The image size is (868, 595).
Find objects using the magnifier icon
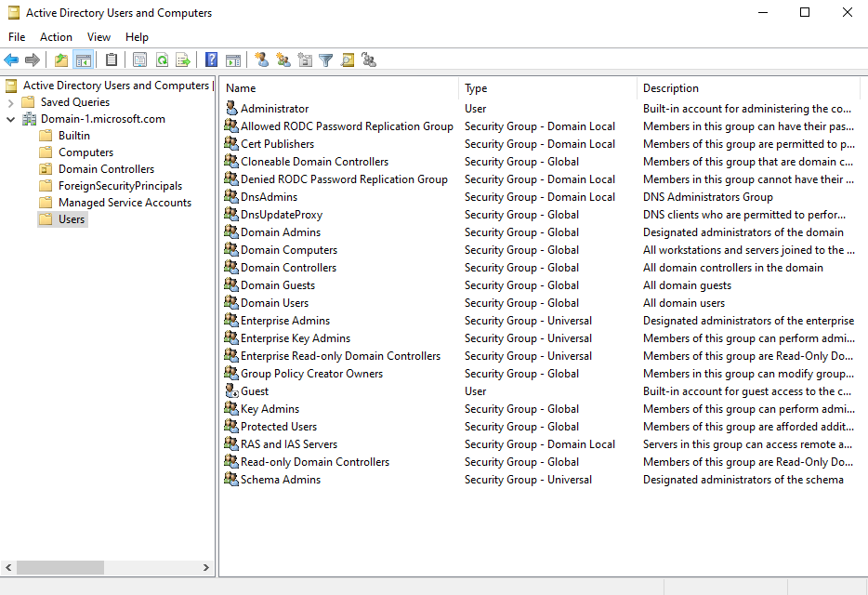[348, 59]
